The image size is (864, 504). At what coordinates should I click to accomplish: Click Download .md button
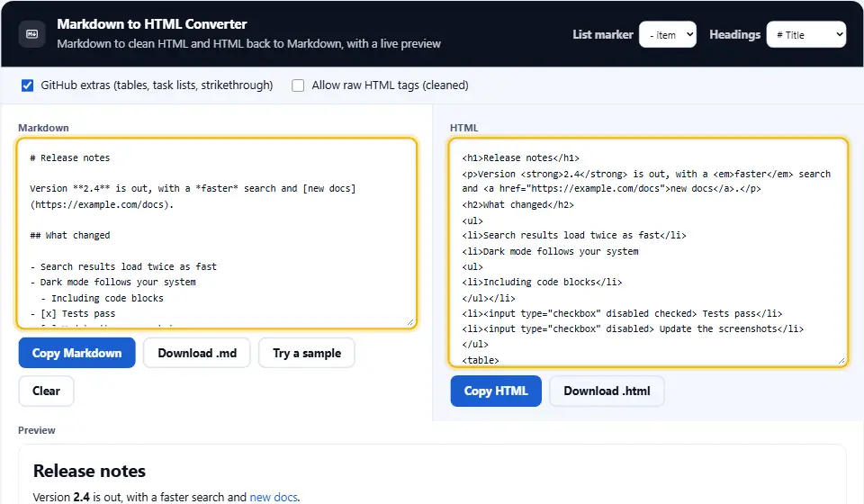click(x=197, y=353)
